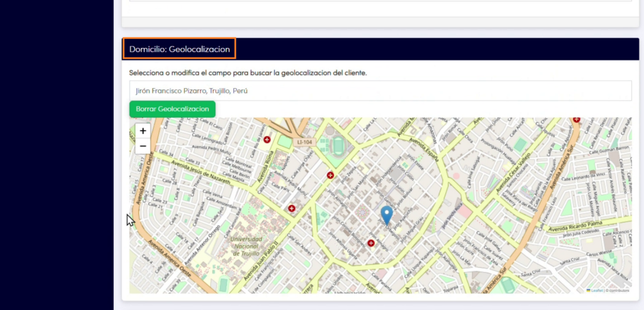
Task: Focus the geolocation address search field
Action: (380, 91)
